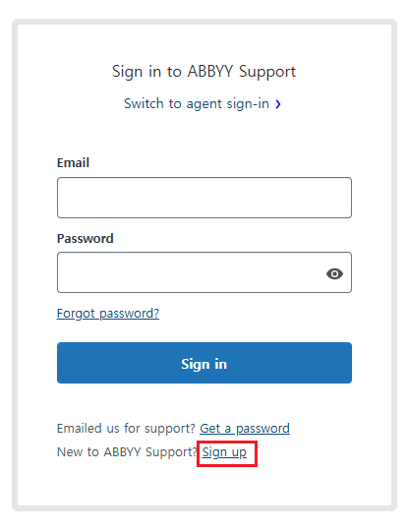Submit the login form via Sign in
Image resolution: width=408 pixels, height=532 pixels.
pos(204,363)
